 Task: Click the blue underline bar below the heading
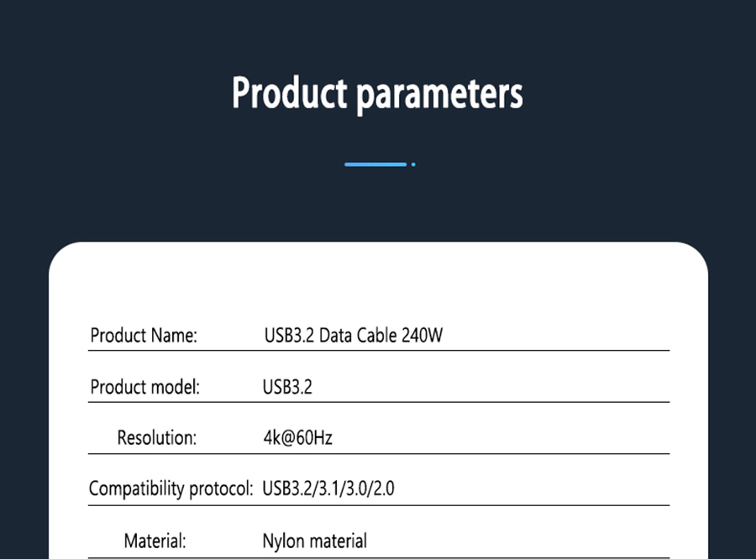[x=375, y=165]
